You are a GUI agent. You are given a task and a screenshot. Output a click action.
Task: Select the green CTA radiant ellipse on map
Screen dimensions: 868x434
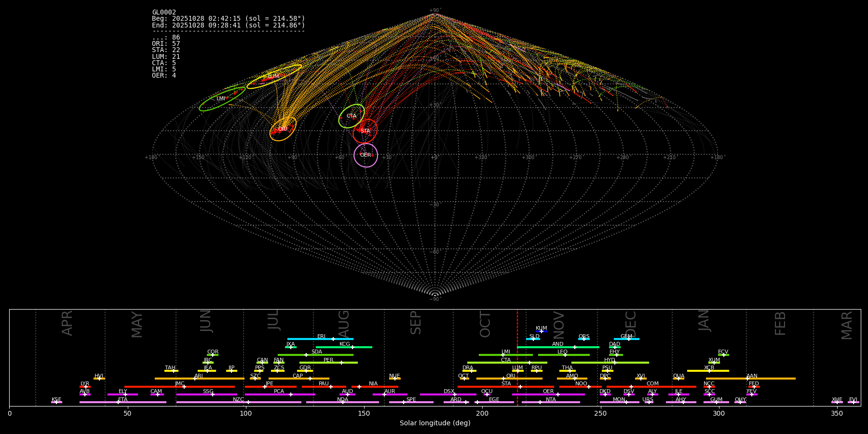(352, 116)
